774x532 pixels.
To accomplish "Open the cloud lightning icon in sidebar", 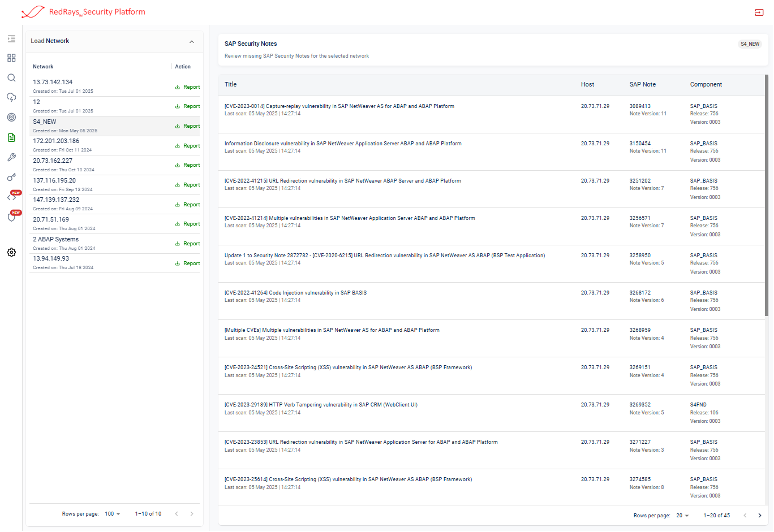I will [11, 97].
